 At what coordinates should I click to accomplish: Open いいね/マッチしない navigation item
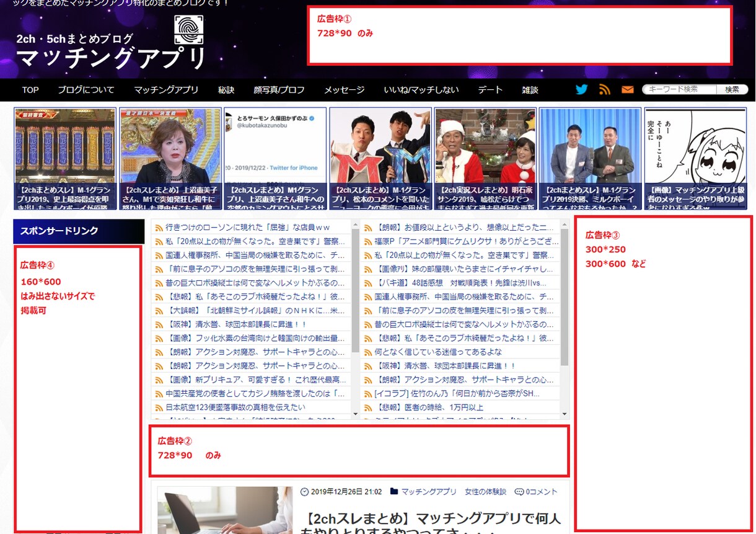pyautogui.click(x=421, y=90)
